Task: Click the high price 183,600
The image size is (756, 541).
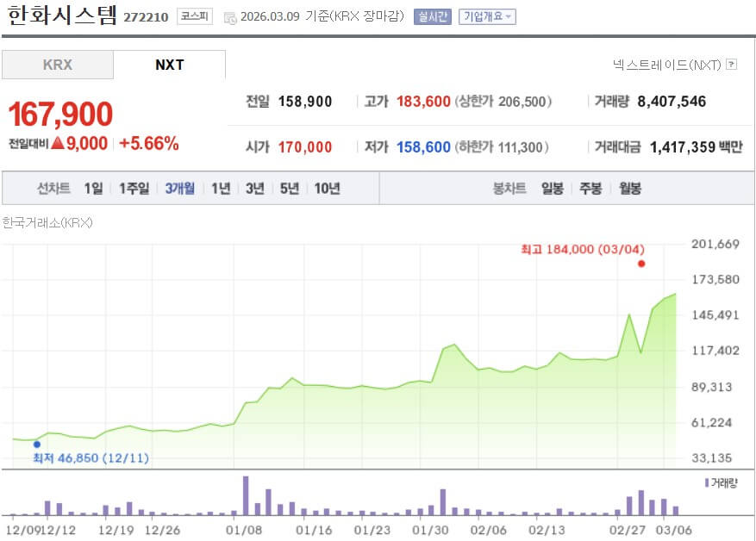Action: [x=423, y=102]
